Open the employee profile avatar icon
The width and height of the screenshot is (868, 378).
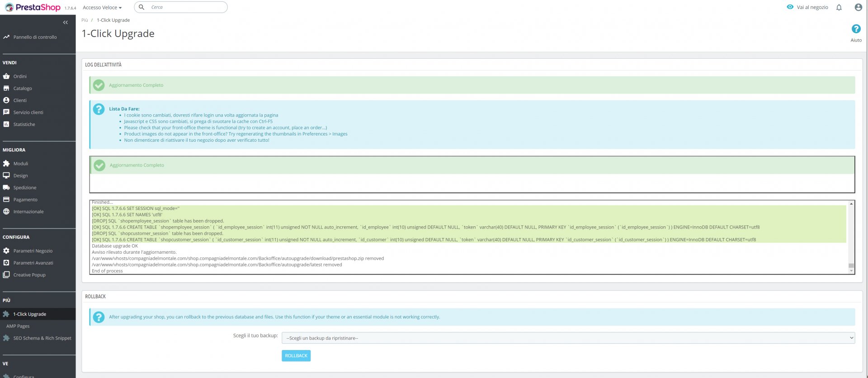click(858, 7)
